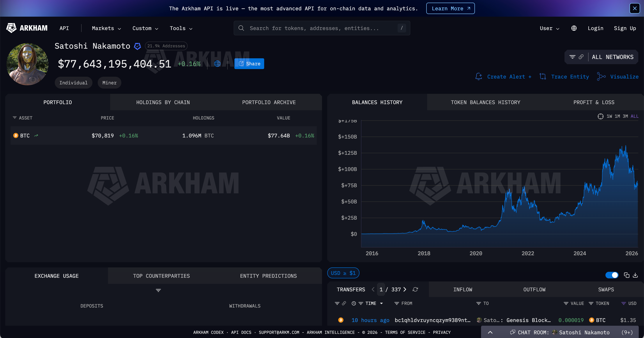
Task: Expand the Tools dropdown menu
Action: 181,28
